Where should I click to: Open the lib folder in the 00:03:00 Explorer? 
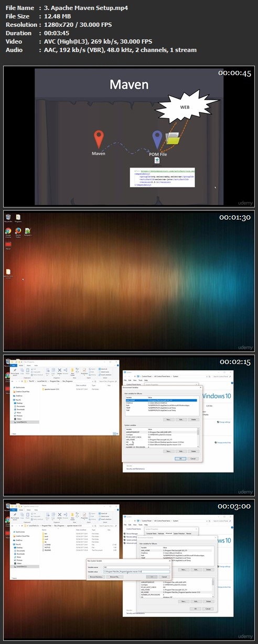point(45,542)
